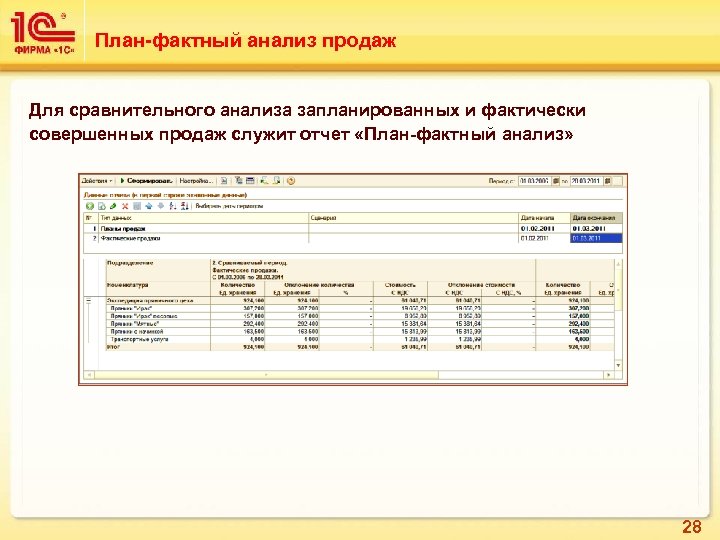720x540 pixels.
Task: Click the restore settings icon with green arrow
Action: [x=264, y=181]
